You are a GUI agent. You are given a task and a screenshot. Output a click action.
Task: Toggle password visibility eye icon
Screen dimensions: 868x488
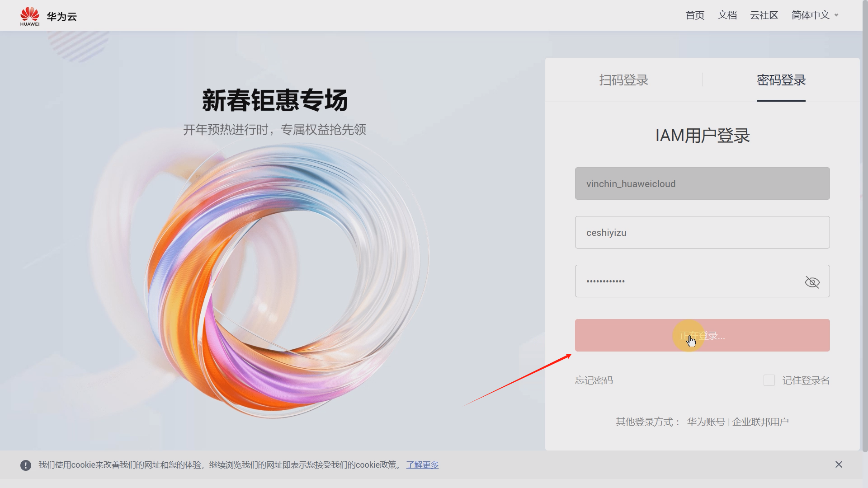tap(812, 282)
